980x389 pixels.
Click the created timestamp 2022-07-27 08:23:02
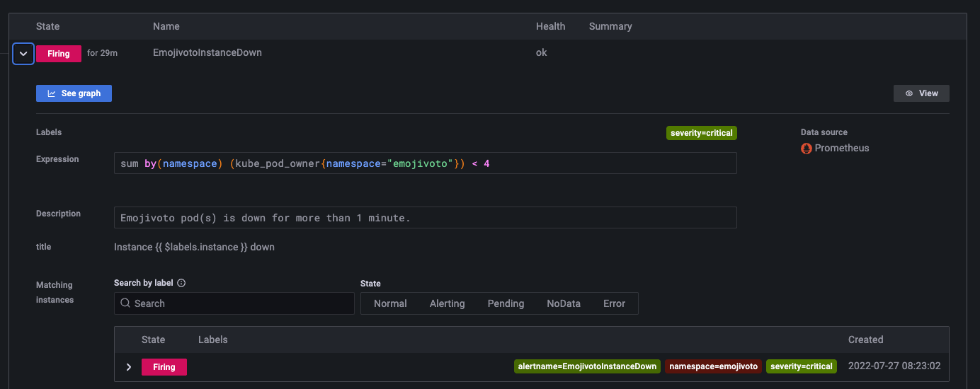click(x=894, y=366)
